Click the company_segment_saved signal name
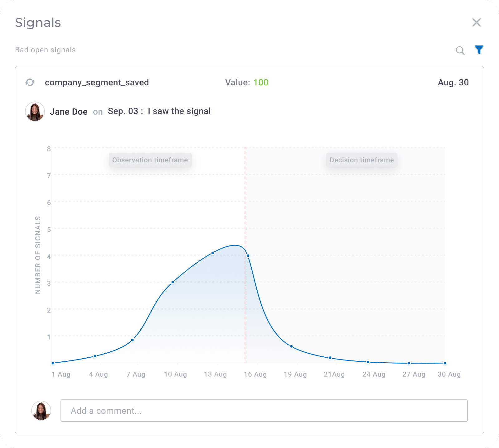The height and width of the screenshot is (448, 499). click(x=97, y=82)
